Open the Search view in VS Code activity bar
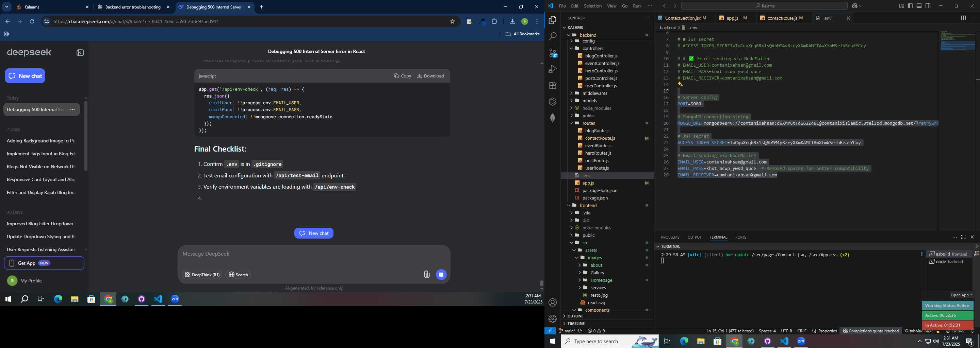 tap(552, 36)
